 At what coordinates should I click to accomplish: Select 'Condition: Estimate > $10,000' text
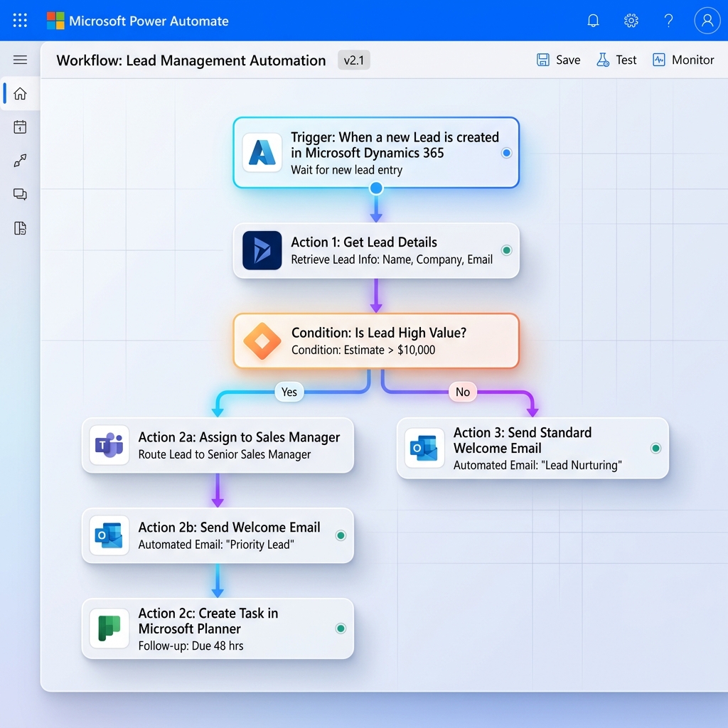point(363,350)
